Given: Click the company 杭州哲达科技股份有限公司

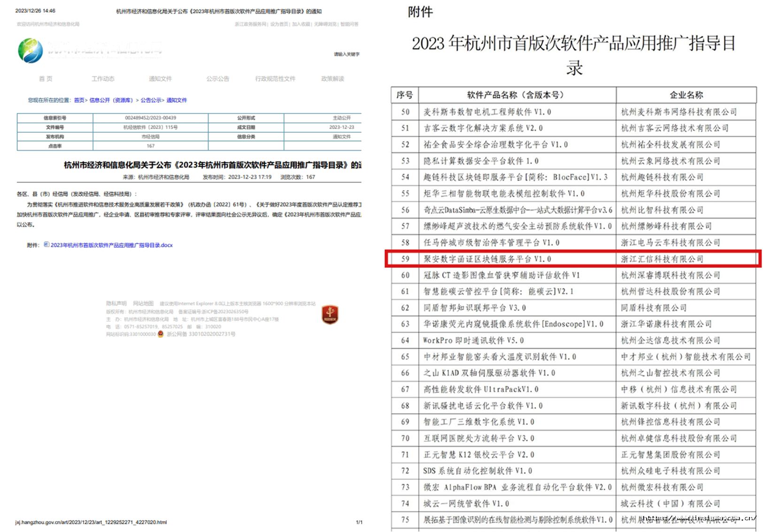Looking at the screenshot, I should tap(671, 291).
